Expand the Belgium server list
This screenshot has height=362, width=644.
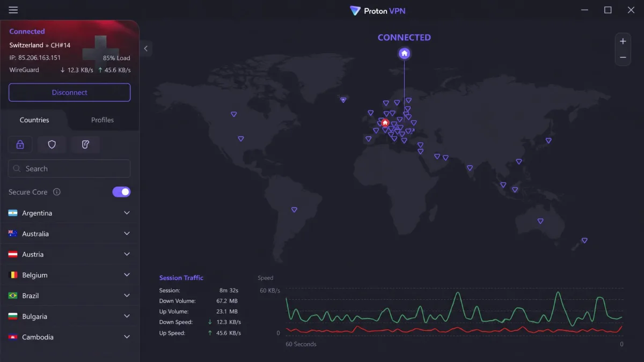(x=127, y=275)
